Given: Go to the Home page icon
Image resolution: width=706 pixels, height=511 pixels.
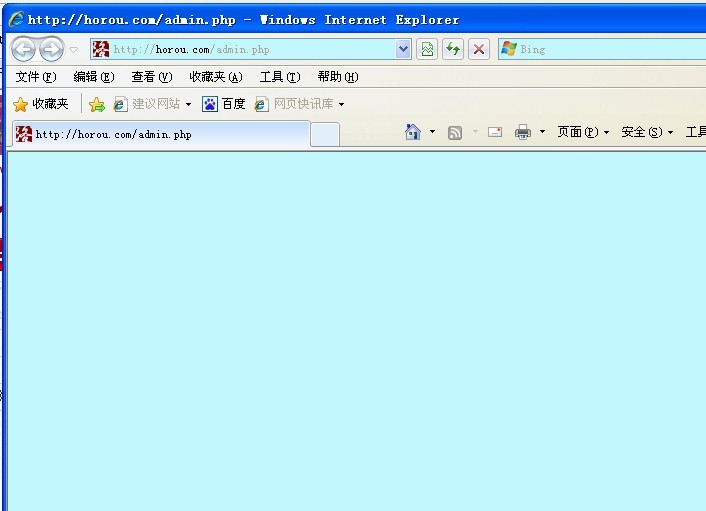Looking at the screenshot, I should coord(413,132).
